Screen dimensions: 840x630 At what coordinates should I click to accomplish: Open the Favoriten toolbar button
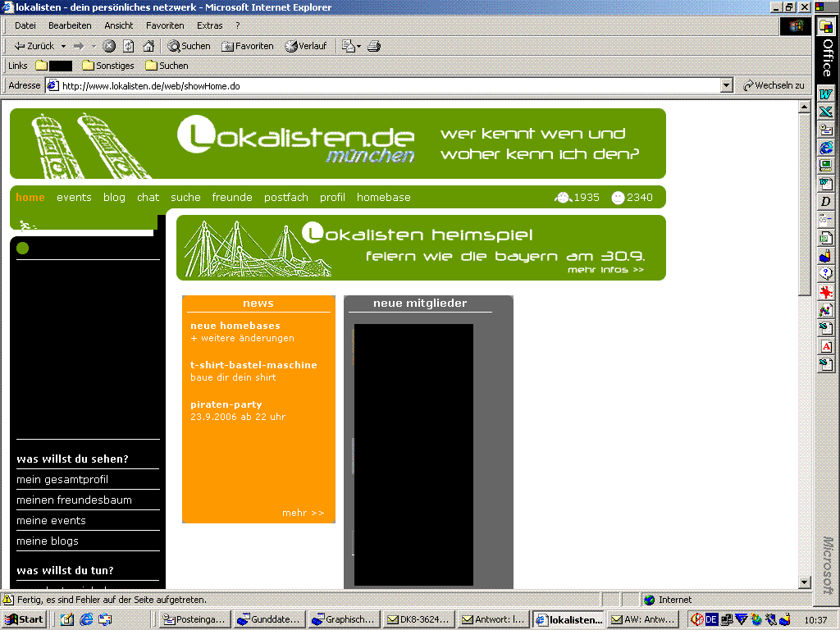click(x=248, y=46)
